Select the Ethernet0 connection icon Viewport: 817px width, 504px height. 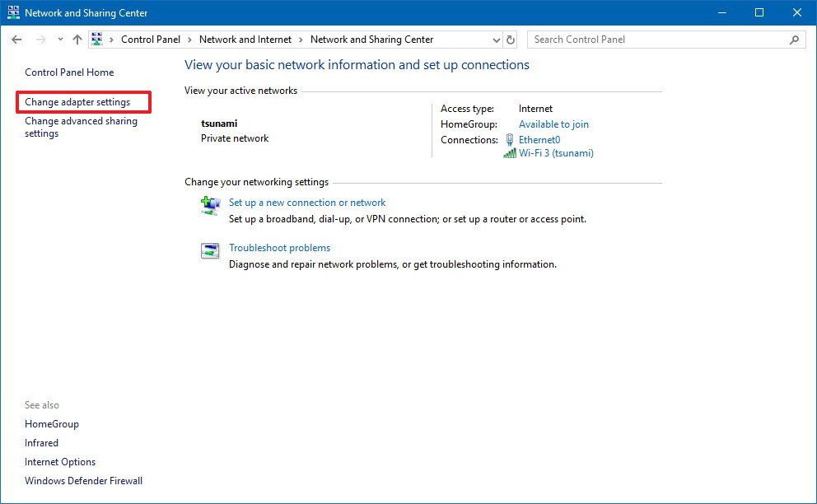point(510,139)
